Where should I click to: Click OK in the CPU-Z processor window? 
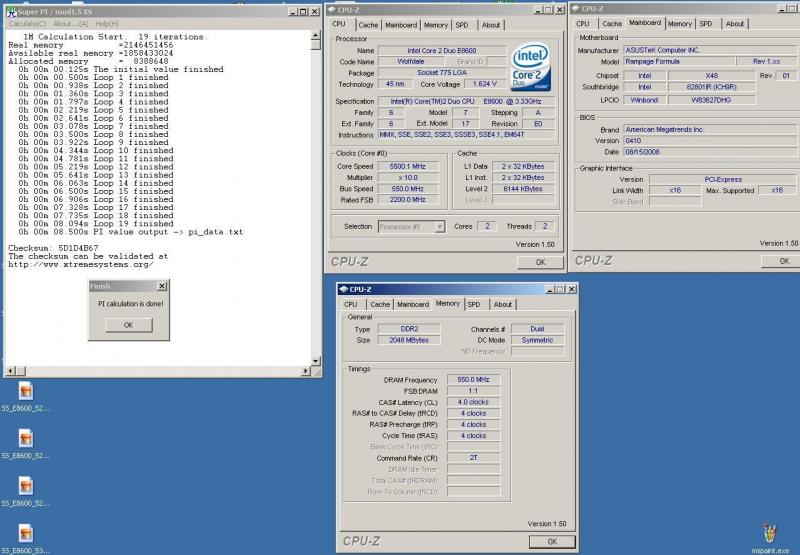tap(540, 262)
